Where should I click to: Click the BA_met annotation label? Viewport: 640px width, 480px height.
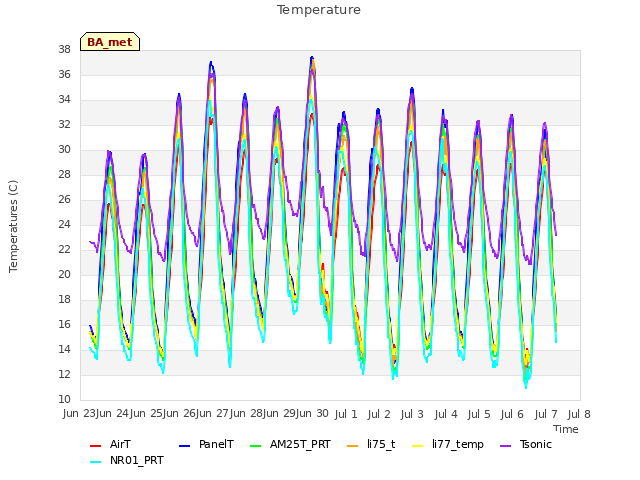point(110,42)
